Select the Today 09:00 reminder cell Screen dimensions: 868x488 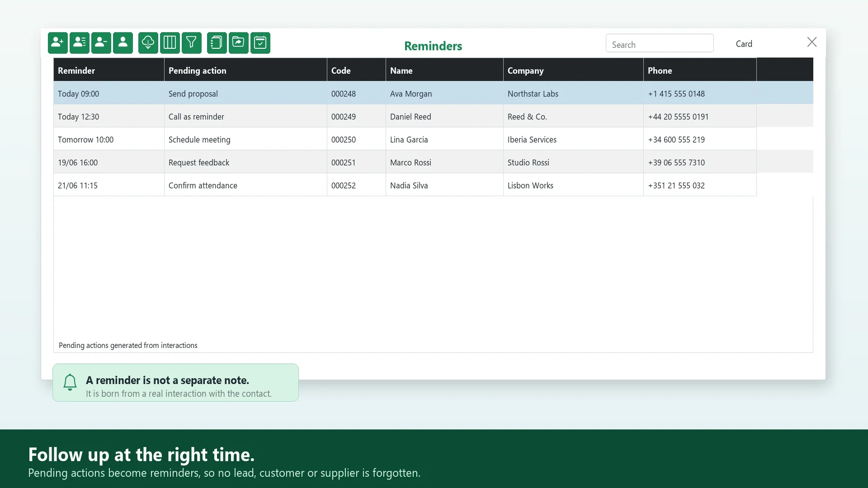(x=109, y=94)
